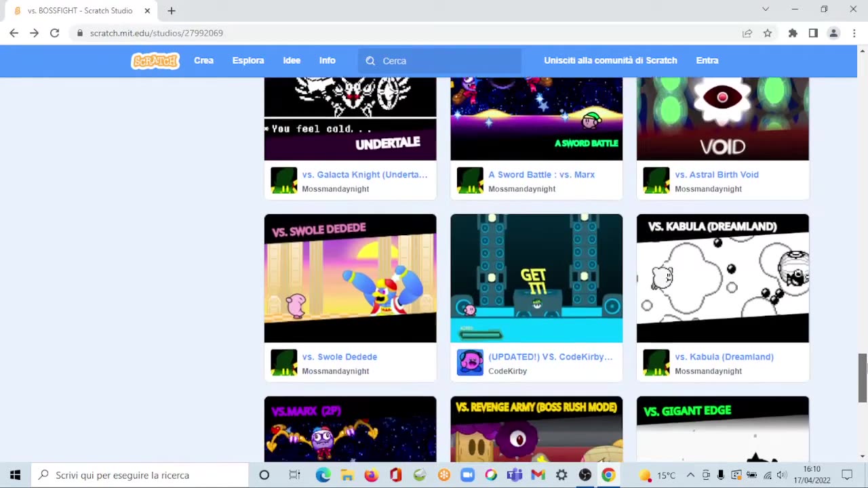Screen dimensions: 868x488
Task: Open File Explorer from the taskbar
Action: pyautogui.click(x=347, y=475)
